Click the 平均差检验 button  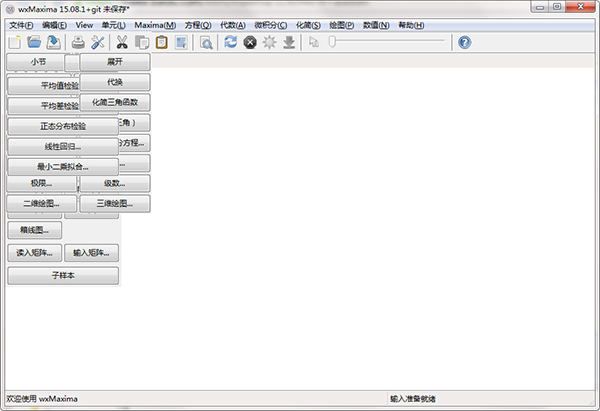click(x=44, y=106)
